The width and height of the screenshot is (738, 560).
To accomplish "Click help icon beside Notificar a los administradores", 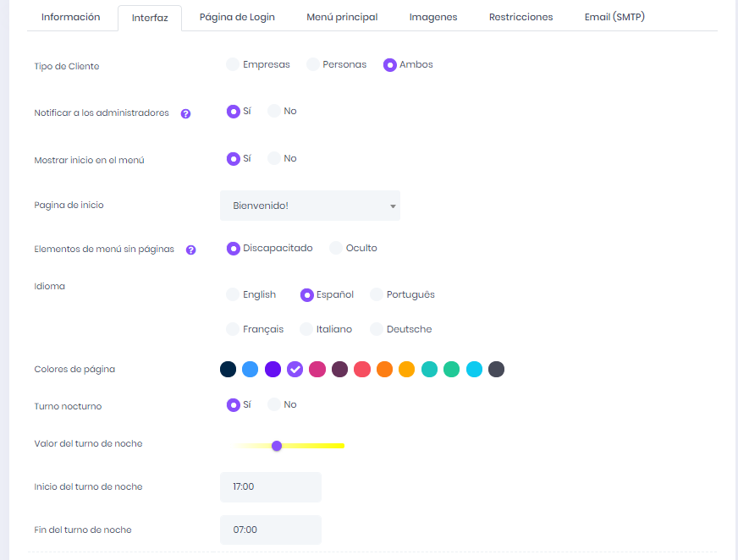I will [186, 113].
